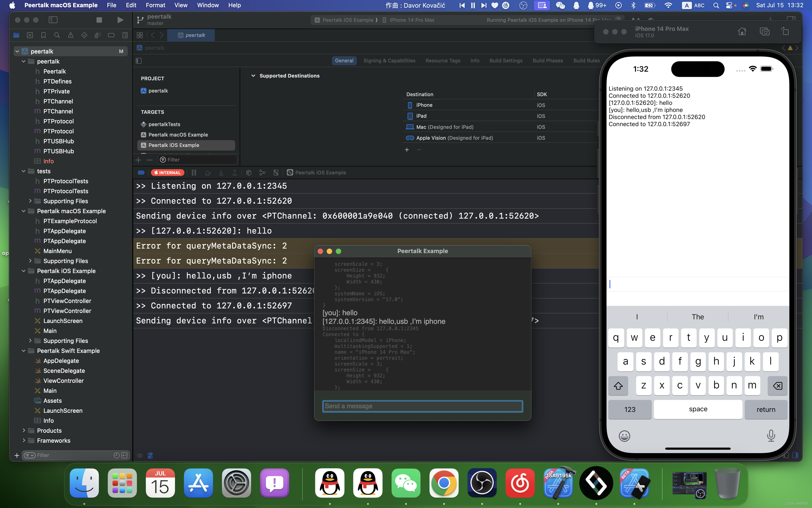Viewport: 812px width, 508px height.
Task: Expand the Products group
Action: [x=24, y=430]
